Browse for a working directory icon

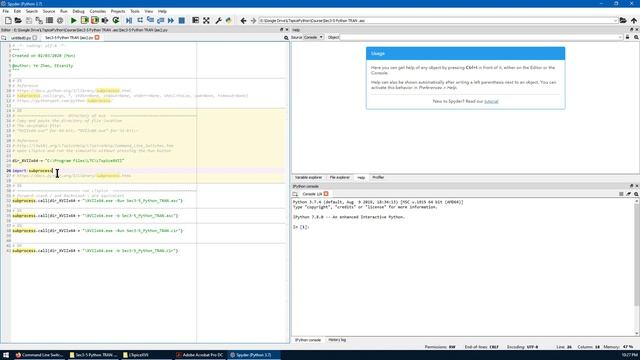623,20
